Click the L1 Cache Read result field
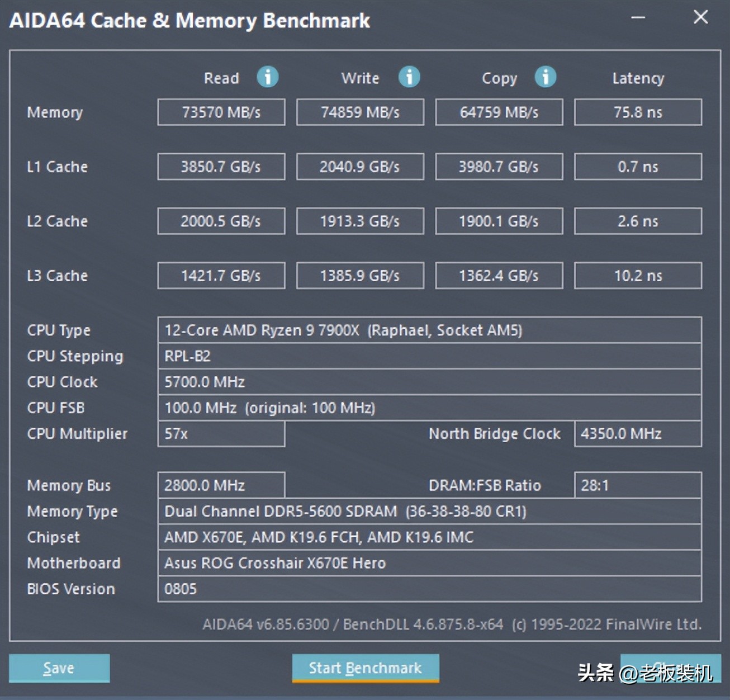 (221, 166)
